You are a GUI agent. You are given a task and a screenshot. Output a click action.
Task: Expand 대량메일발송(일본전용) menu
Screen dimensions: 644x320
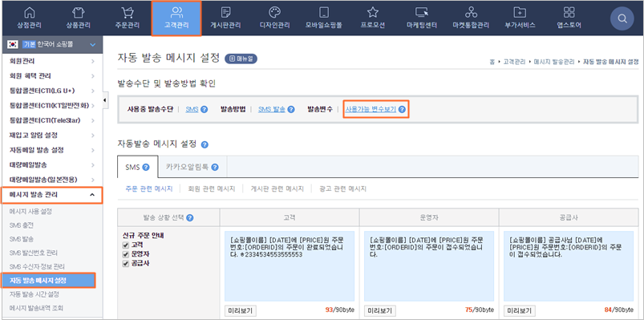[x=52, y=180]
